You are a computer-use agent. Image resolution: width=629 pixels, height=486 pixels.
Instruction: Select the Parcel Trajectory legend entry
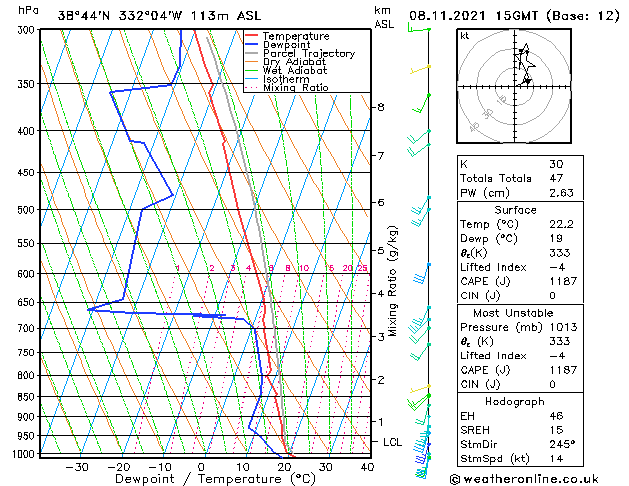300,53
